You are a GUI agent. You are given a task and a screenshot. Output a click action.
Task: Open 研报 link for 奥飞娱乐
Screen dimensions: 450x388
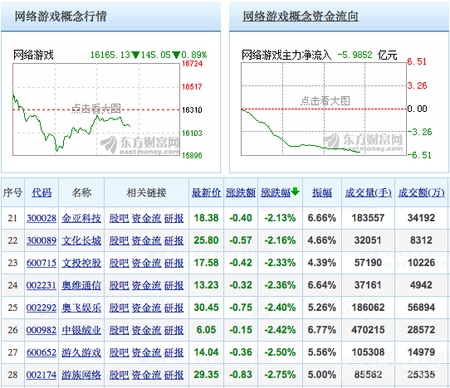(x=174, y=308)
